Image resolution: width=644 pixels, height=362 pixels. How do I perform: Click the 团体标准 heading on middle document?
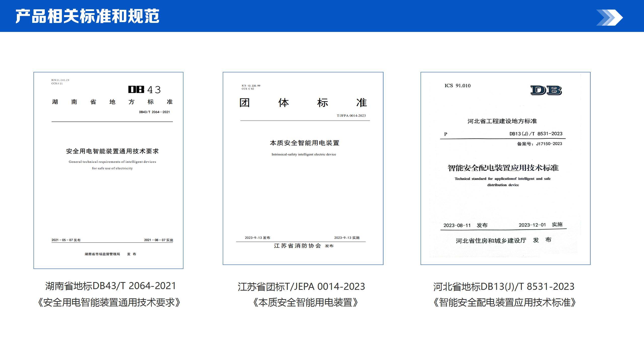[x=303, y=103]
